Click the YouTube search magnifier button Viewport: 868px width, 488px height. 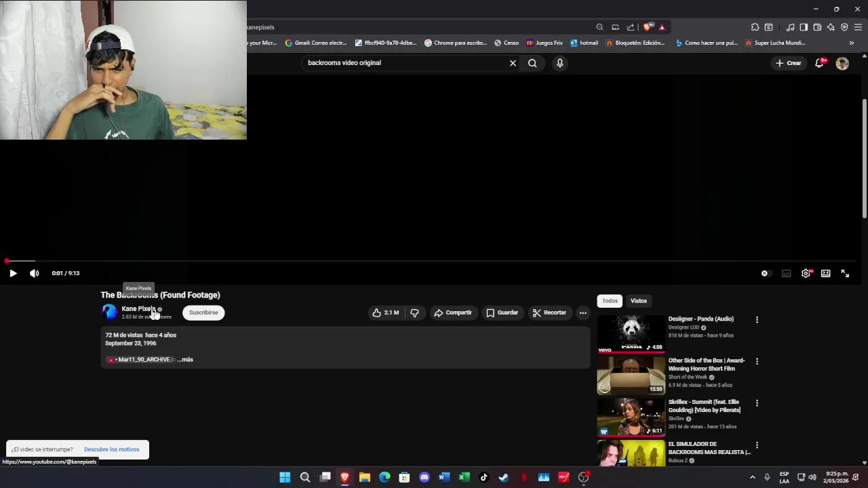pyautogui.click(x=532, y=63)
